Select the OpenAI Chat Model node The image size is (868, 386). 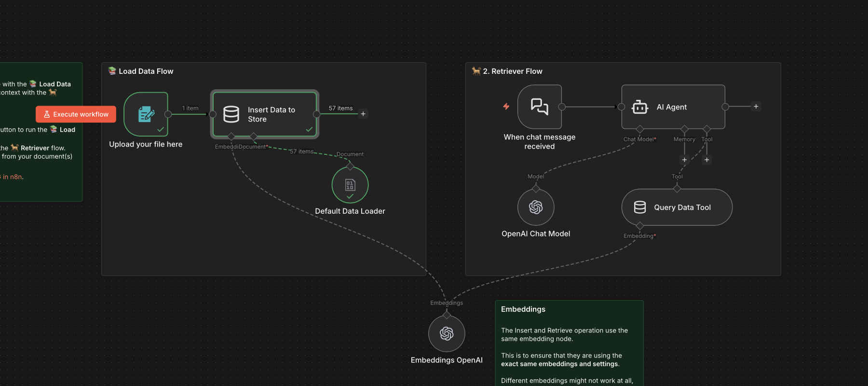[536, 207]
